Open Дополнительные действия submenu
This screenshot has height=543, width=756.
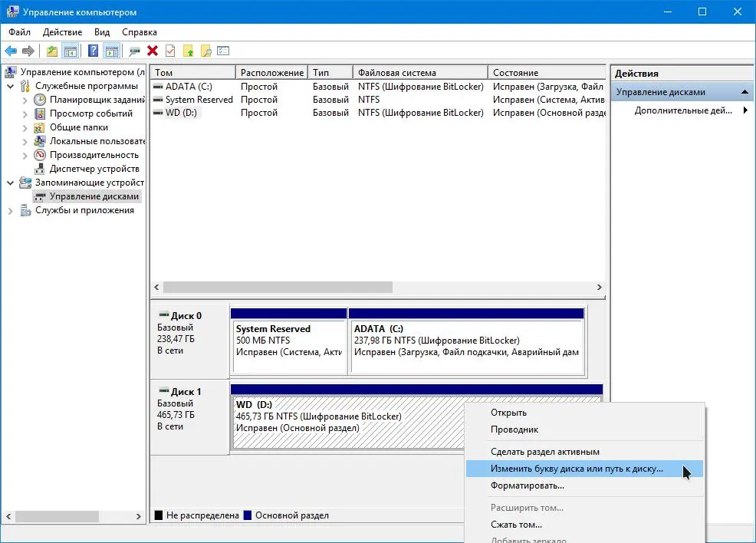pyautogui.click(x=682, y=110)
